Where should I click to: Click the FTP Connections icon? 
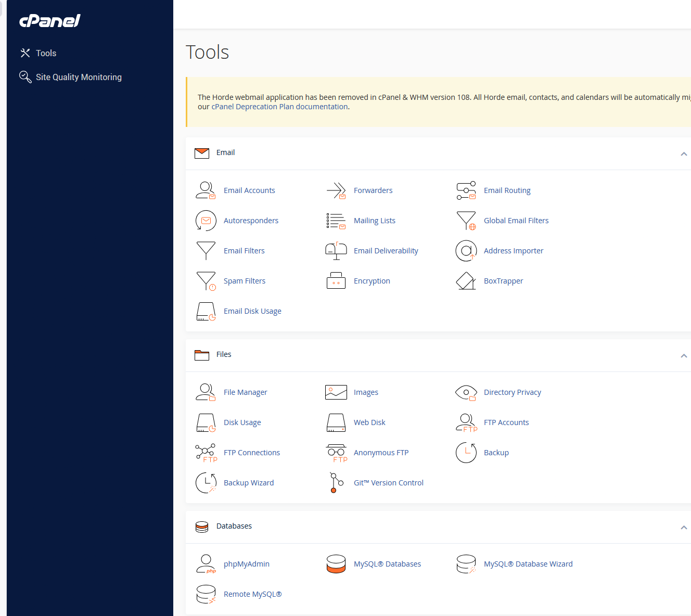coord(206,453)
